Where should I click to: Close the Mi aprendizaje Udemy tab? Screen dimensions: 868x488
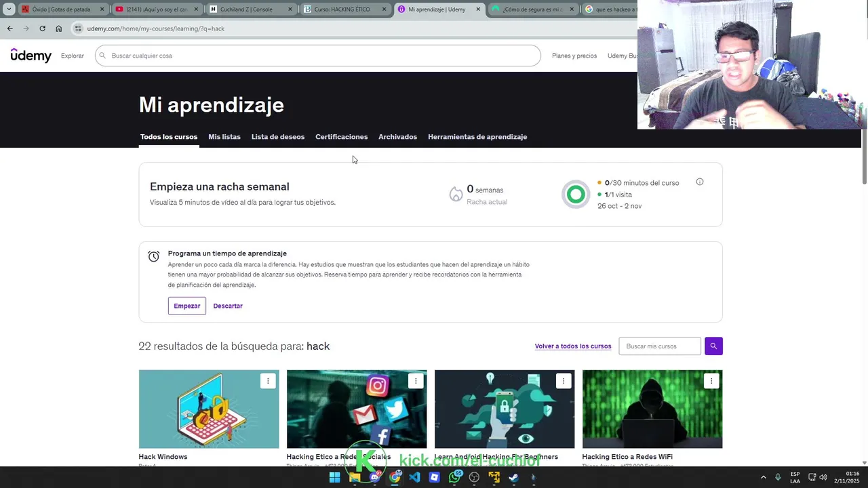point(478,9)
